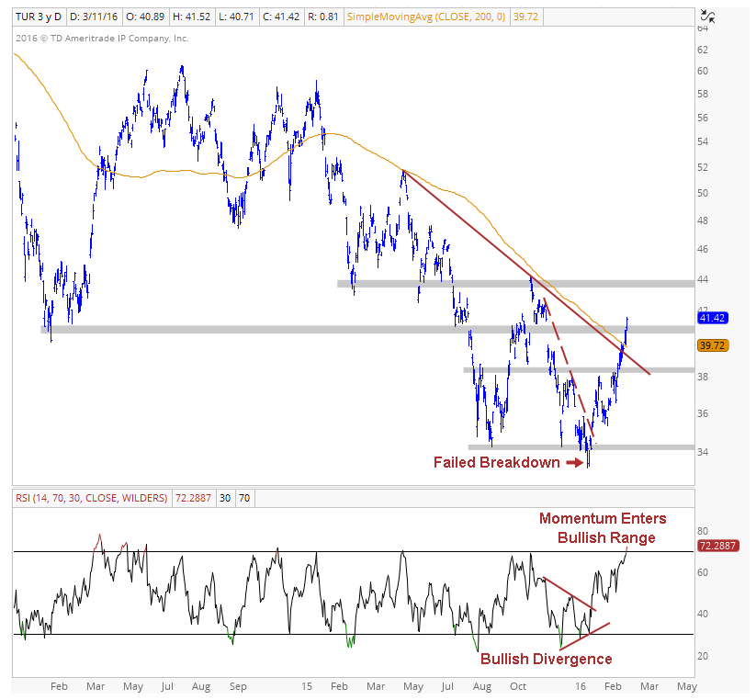Viewport: 756px width, 700px height.
Task: Click the Sep label on time axis
Action: (238, 686)
